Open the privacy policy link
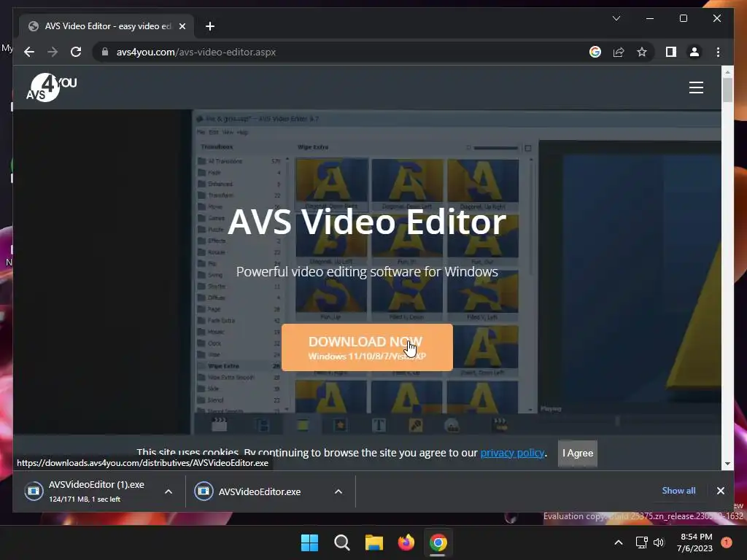 512,453
